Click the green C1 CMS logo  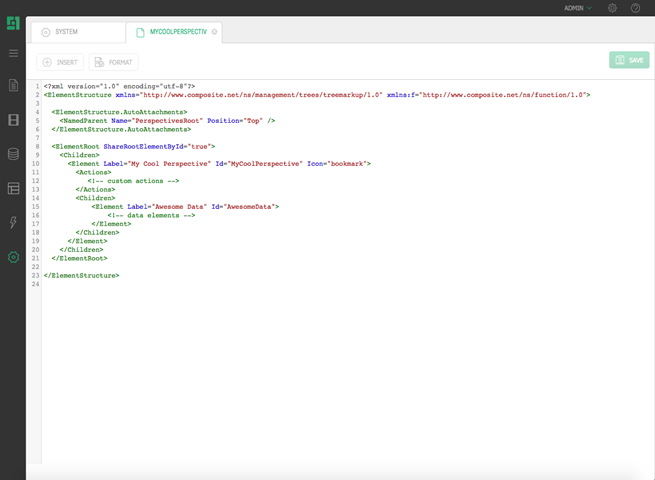point(13,23)
